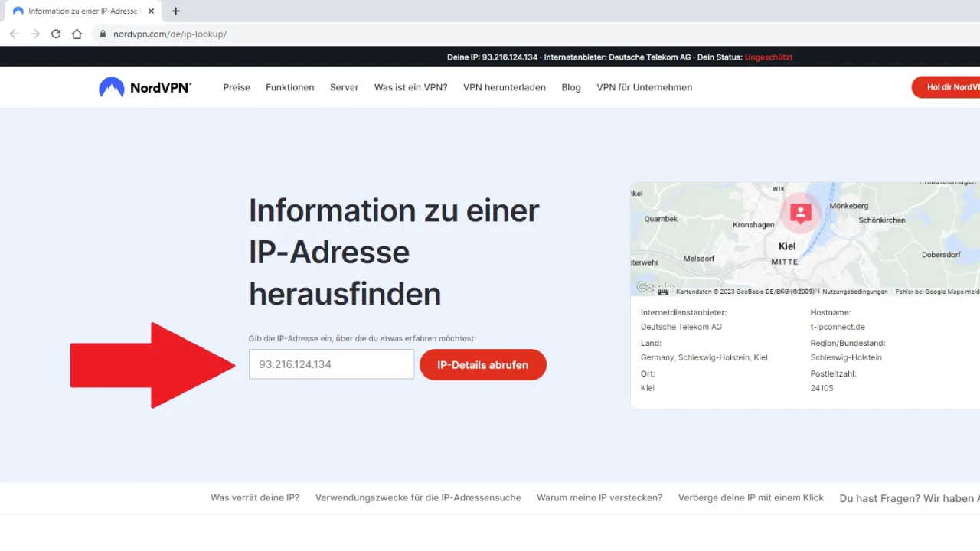
Task: Open a new browser tab
Action: [176, 11]
